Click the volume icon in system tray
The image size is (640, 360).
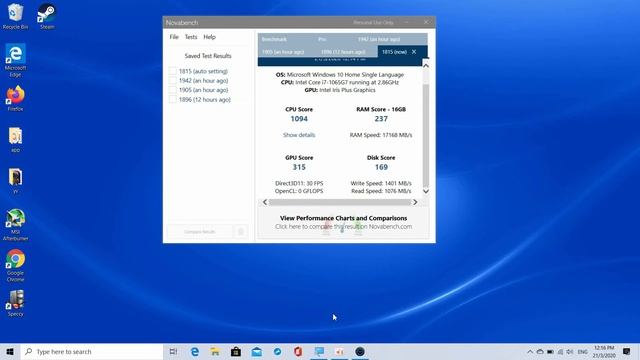(x=570, y=351)
